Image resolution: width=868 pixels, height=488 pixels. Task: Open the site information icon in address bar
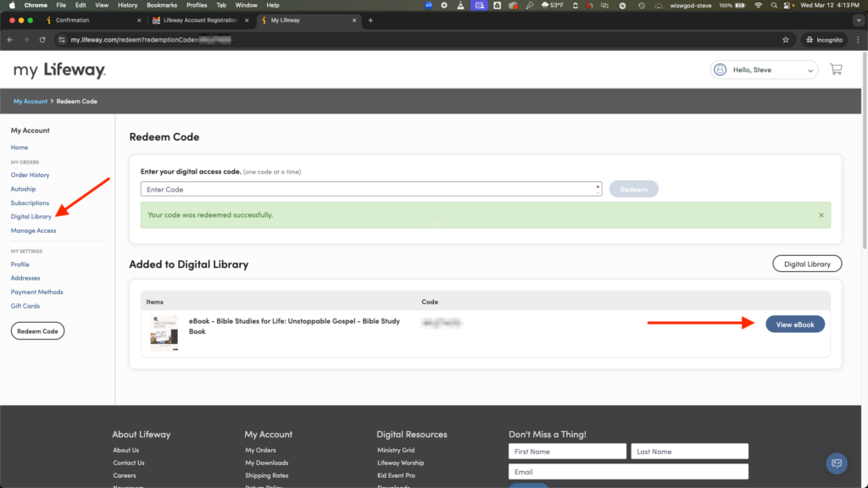coord(62,40)
